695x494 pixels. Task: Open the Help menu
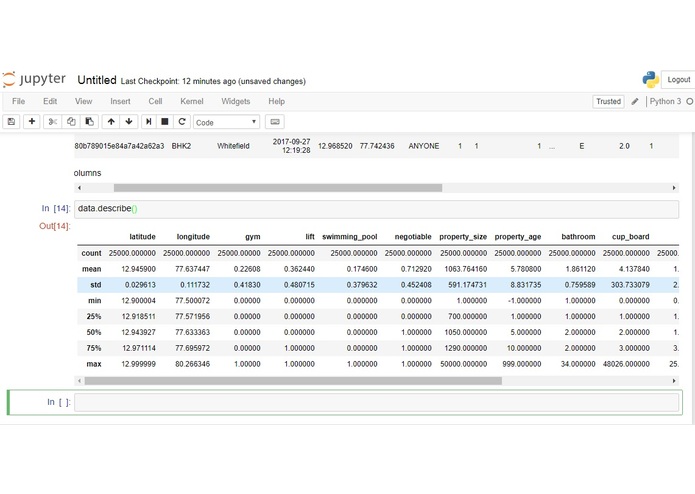[x=276, y=101]
